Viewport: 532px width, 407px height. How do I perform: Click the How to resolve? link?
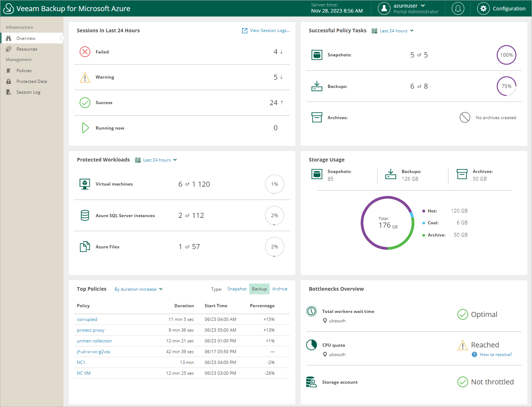[x=496, y=355]
